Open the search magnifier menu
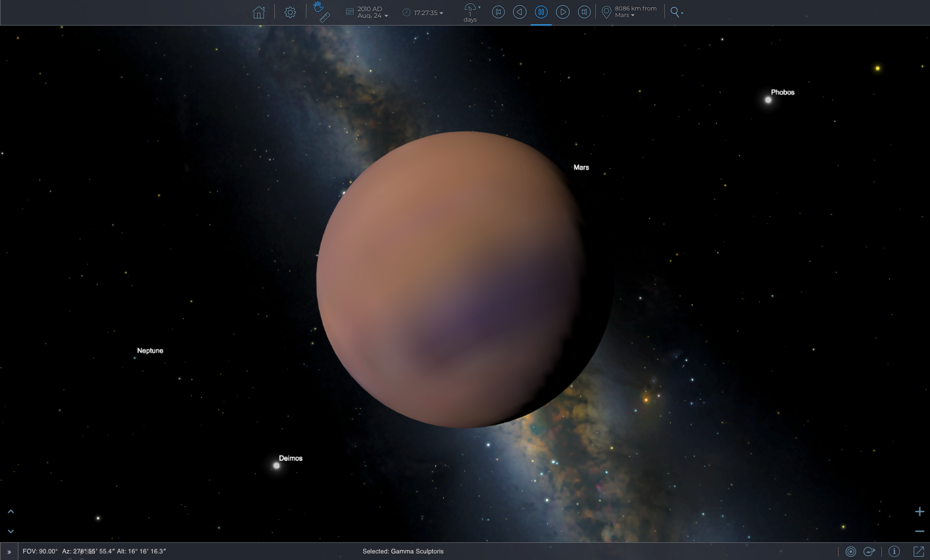The image size is (930, 560). pos(675,12)
